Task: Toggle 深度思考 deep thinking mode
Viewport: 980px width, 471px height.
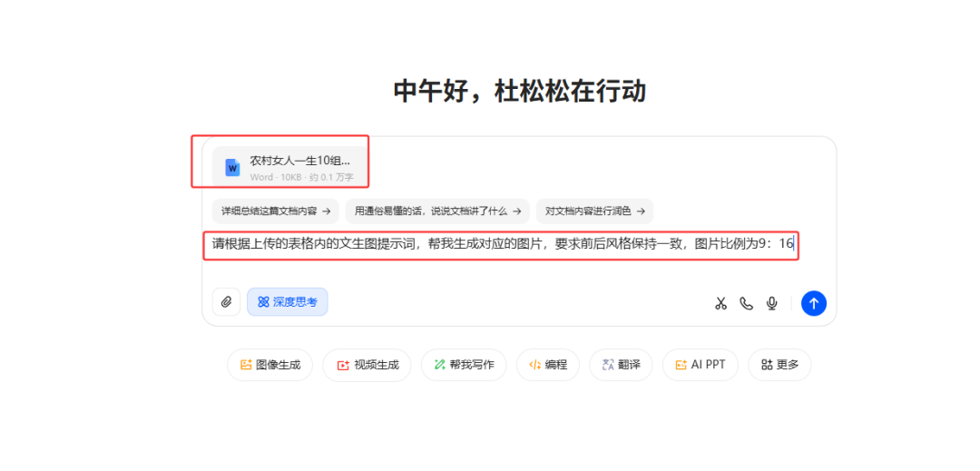Action: point(287,302)
